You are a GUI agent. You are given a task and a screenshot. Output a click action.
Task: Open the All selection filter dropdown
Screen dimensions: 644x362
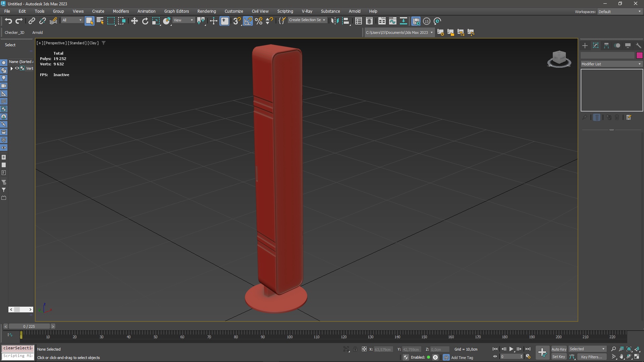point(72,20)
